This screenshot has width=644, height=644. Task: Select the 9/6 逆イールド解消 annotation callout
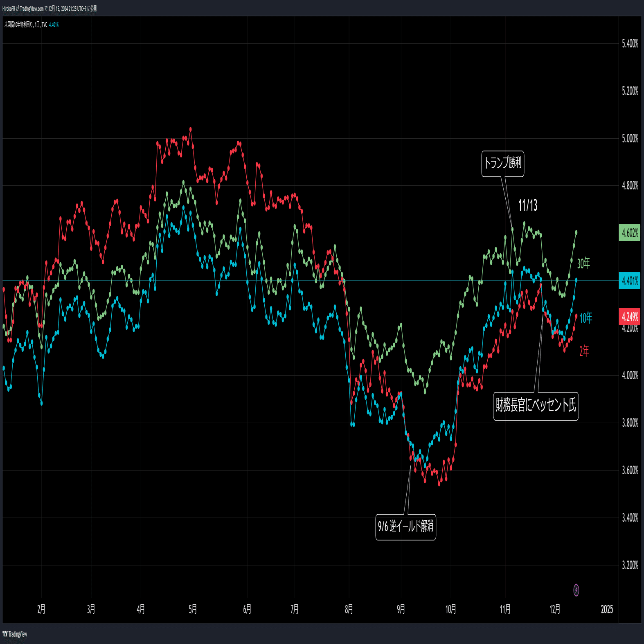tap(405, 527)
